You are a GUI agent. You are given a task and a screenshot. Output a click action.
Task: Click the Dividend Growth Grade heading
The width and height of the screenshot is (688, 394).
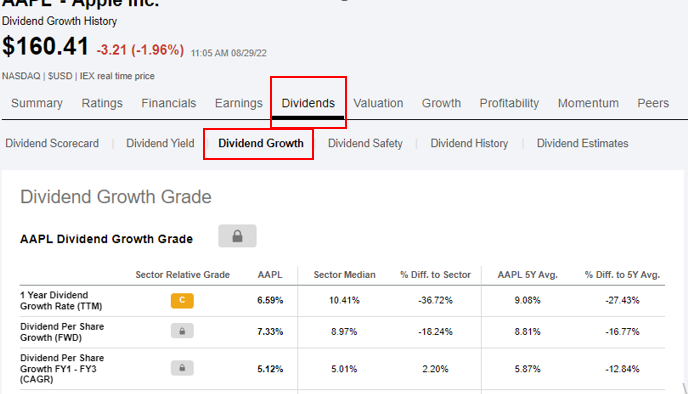tap(116, 197)
